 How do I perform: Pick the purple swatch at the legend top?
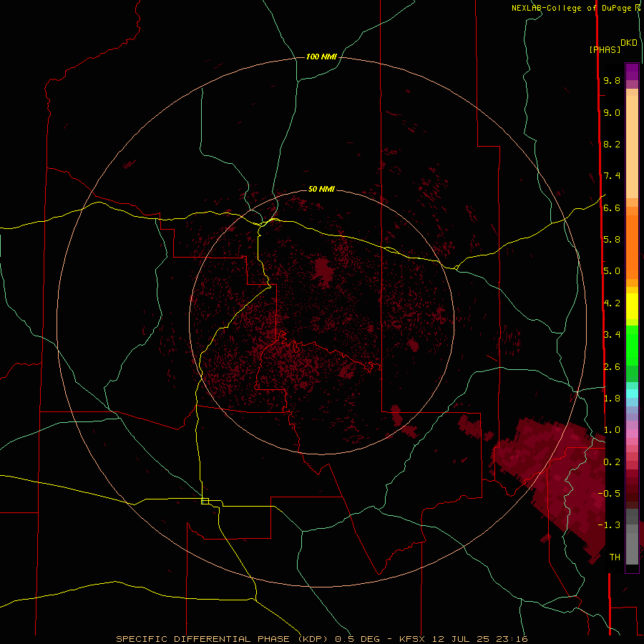[x=632, y=72]
